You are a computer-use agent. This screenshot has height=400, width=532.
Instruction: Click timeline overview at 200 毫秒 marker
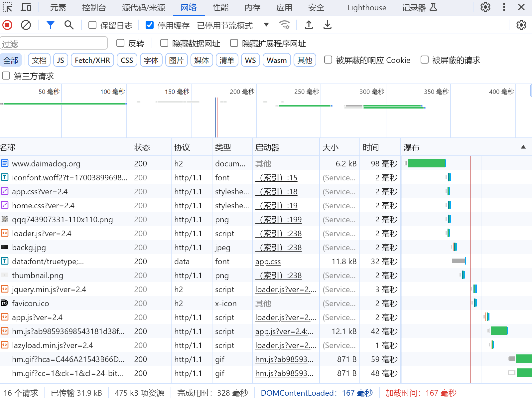(242, 92)
